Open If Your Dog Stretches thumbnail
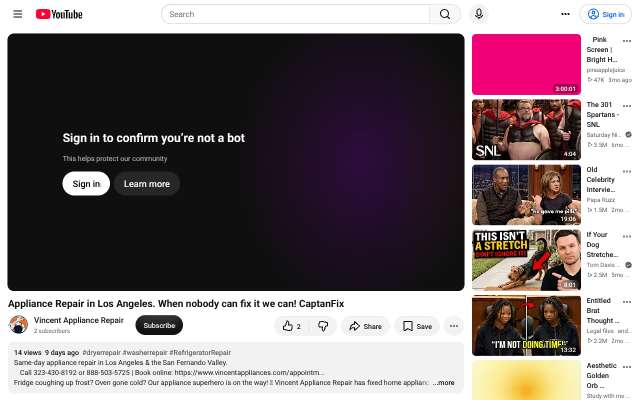 (526, 260)
